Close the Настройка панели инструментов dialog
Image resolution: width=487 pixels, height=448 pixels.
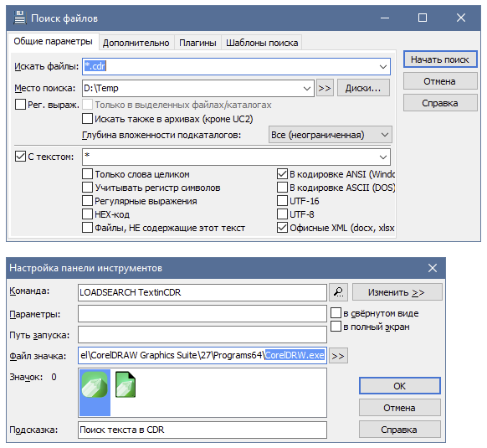click(433, 268)
